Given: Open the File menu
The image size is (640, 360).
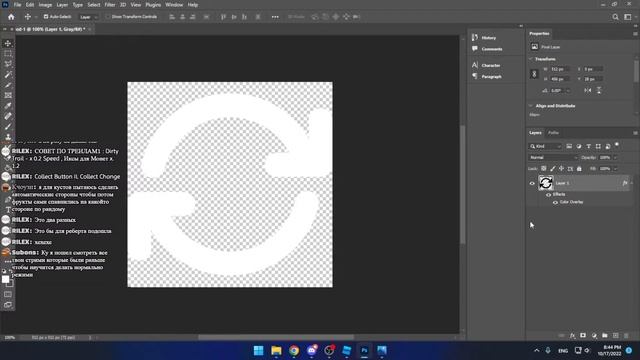Looking at the screenshot, I should pyautogui.click(x=18, y=5).
